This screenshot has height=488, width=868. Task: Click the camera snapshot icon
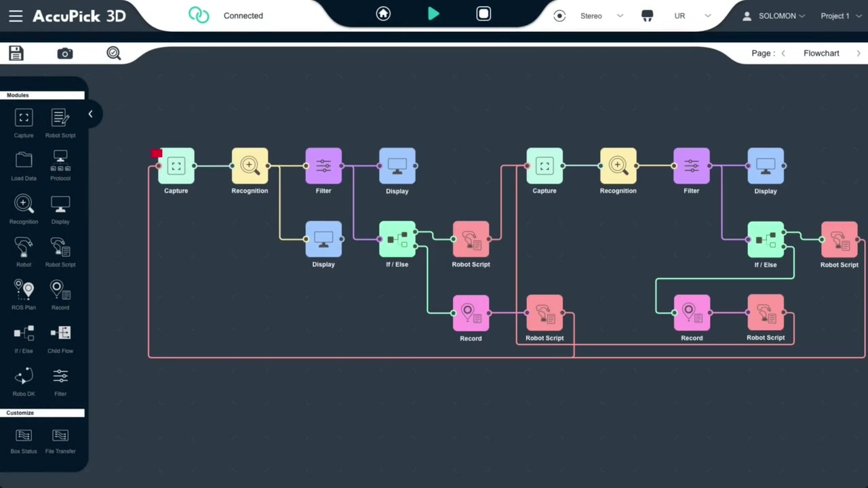click(65, 53)
